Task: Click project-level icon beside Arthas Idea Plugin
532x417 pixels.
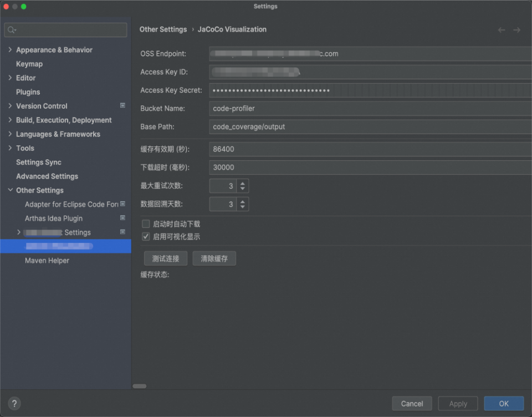Action: point(123,218)
